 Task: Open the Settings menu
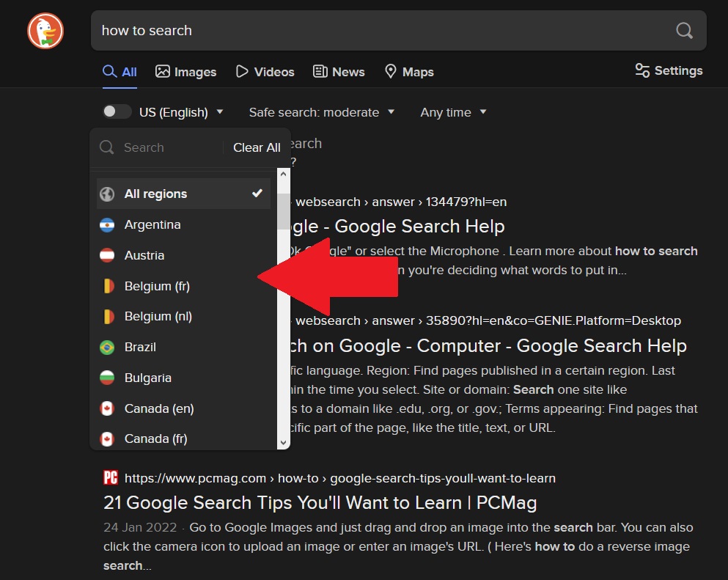[x=669, y=70]
